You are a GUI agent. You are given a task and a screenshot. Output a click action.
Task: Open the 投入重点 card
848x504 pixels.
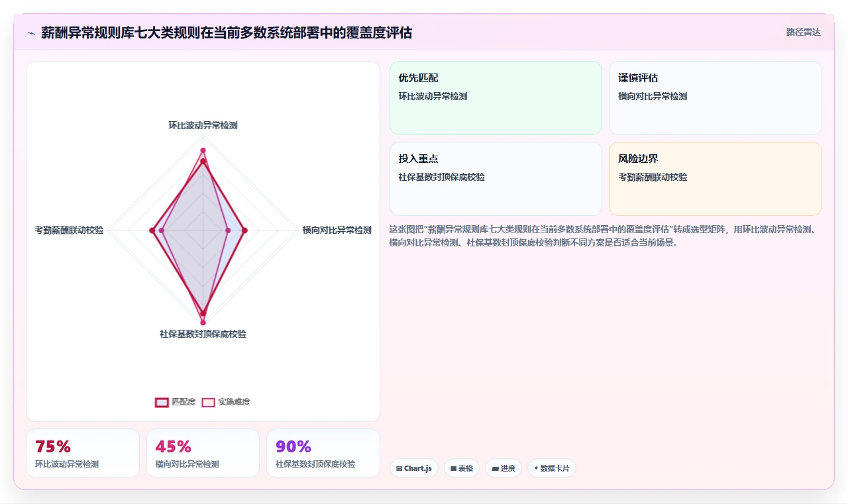pyautogui.click(x=496, y=179)
